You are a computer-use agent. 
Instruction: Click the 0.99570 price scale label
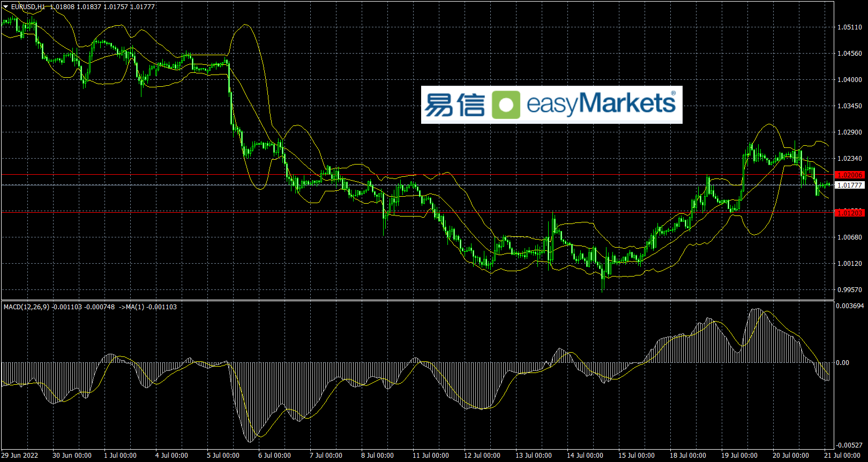point(850,290)
